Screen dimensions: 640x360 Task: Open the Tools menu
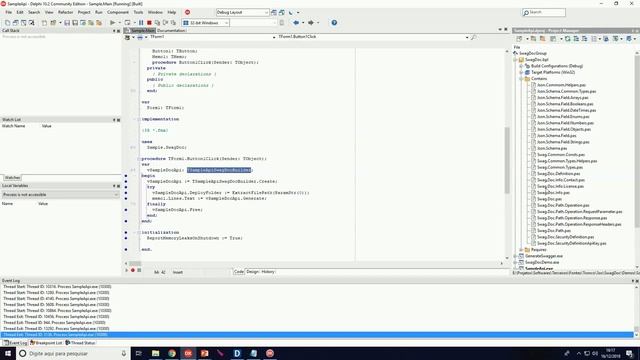[x=138, y=12]
